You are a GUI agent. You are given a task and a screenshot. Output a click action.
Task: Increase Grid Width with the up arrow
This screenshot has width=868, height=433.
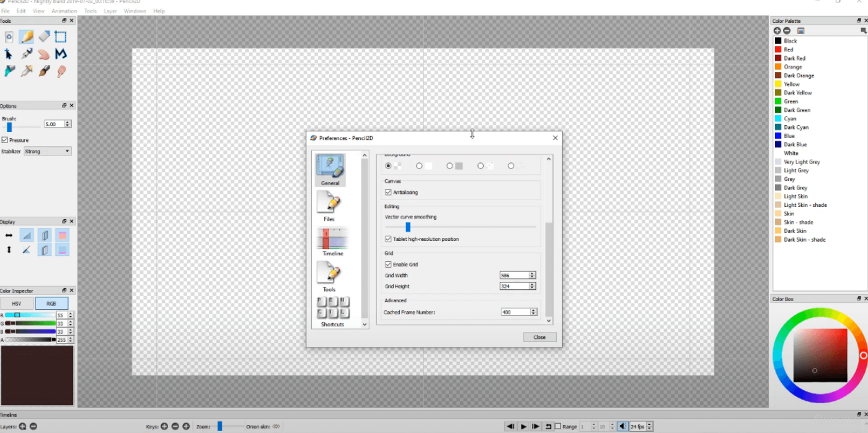coord(533,273)
